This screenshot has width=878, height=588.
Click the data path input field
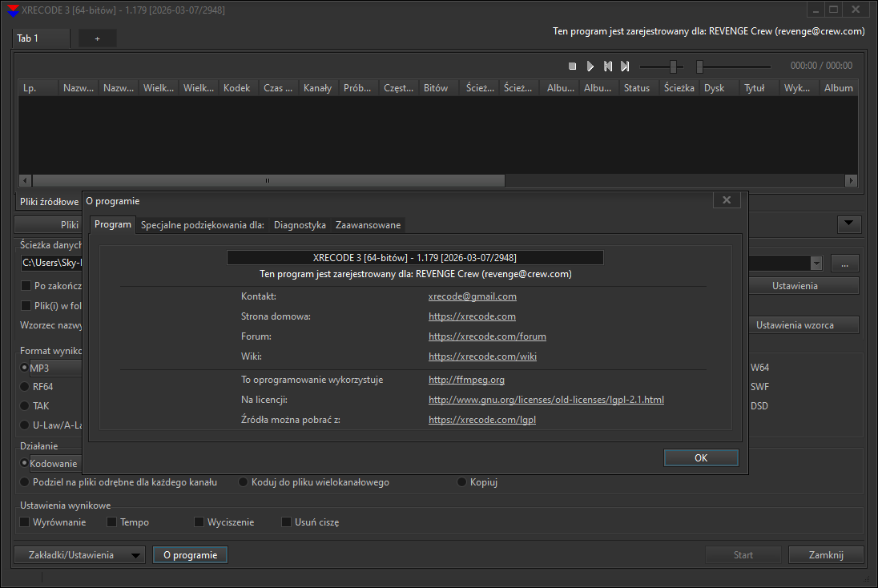click(x=51, y=263)
